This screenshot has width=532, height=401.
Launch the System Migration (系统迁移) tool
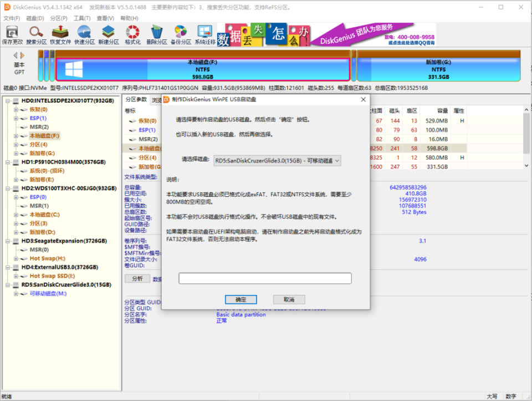click(205, 34)
